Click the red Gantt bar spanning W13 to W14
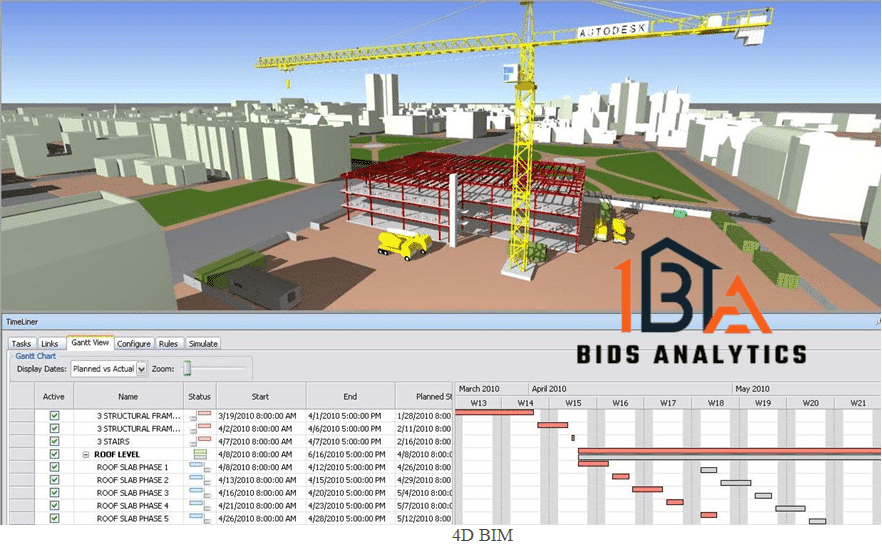 pos(494,412)
